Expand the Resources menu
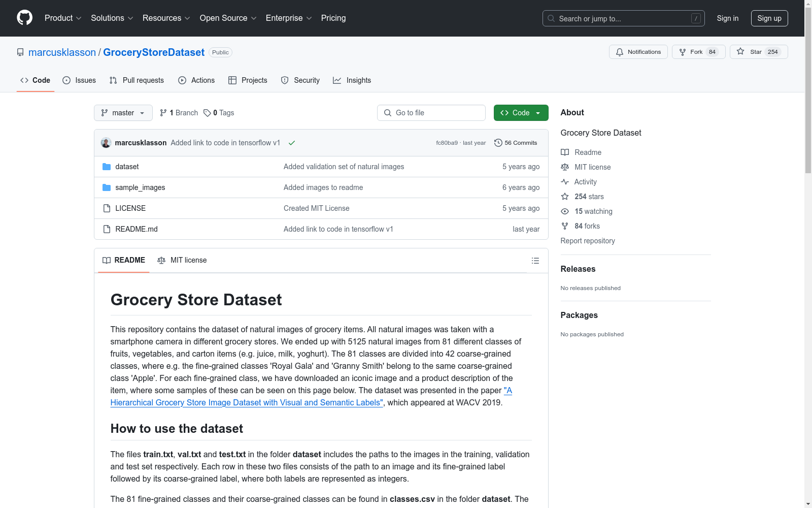The image size is (812, 508). (x=166, y=18)
